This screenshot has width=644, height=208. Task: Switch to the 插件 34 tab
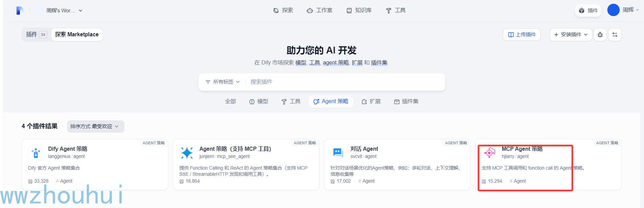coord(36,34)
